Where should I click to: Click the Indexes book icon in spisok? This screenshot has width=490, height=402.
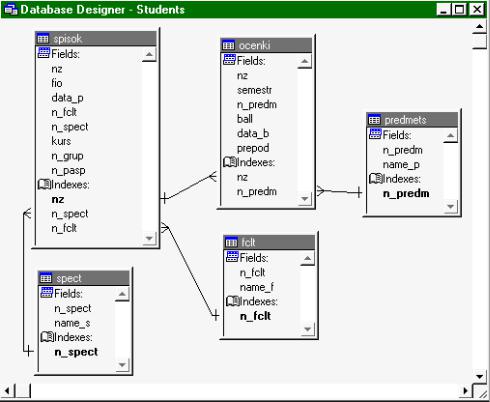tap(44, 184)
